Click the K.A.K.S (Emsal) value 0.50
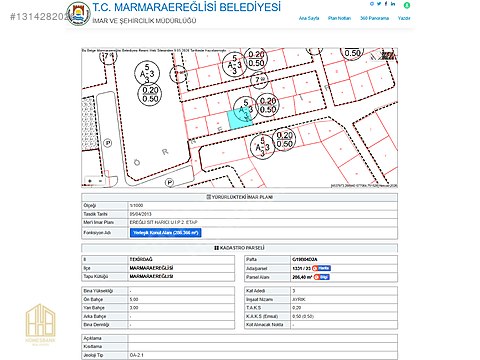This screenshot has height=360, width=480. pyautogui.click(x=303, y=316)
